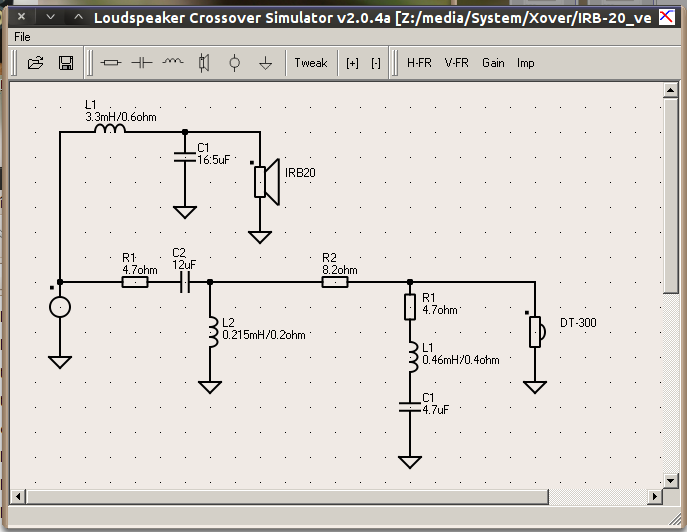Click the 8.2ohm value label
The height and width of the screenshot is (532, 687).
coord(340,270)
